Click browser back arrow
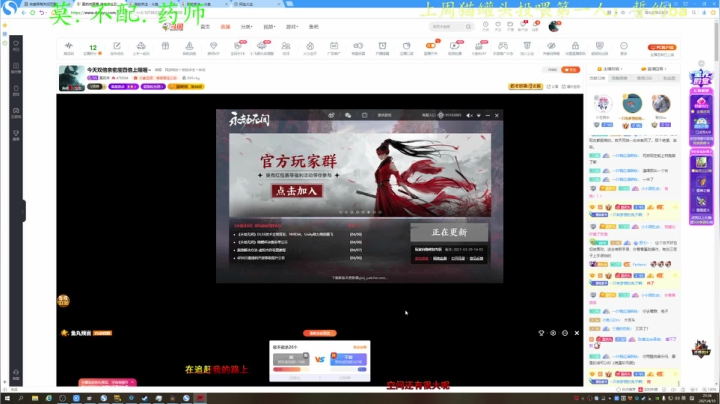 [x=23, y=12]
